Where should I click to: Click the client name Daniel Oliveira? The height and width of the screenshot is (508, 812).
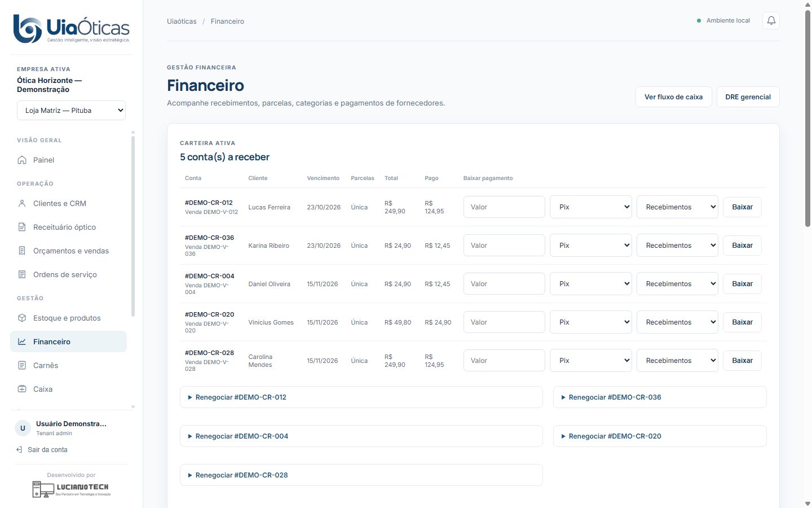[x=269, y=284]
